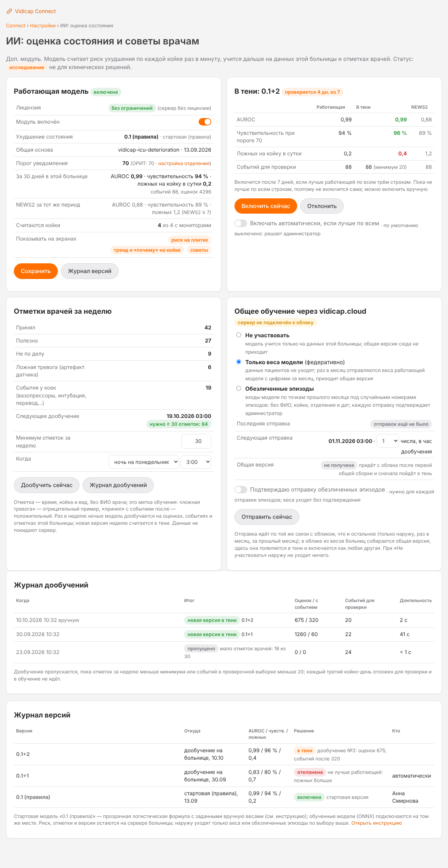Viewport: 448px width, 868px height.
Task: Open the настройка отделения link
Action: pos(184,163)
